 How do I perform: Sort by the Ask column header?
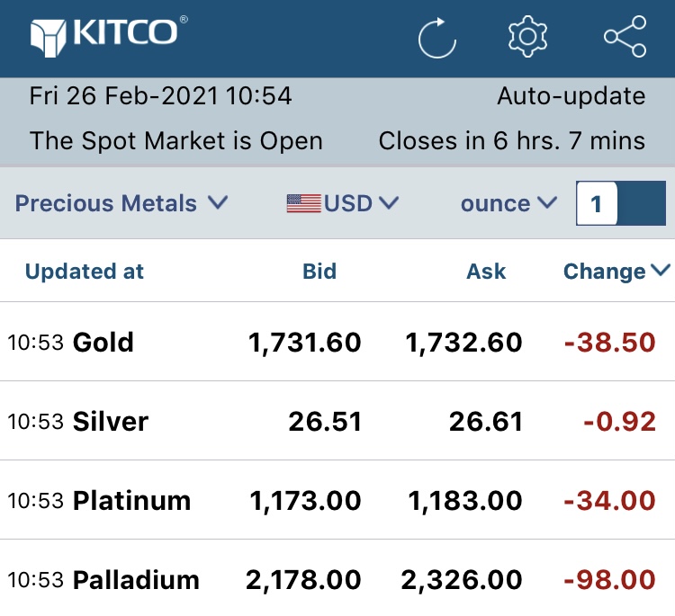coord(486,271)
